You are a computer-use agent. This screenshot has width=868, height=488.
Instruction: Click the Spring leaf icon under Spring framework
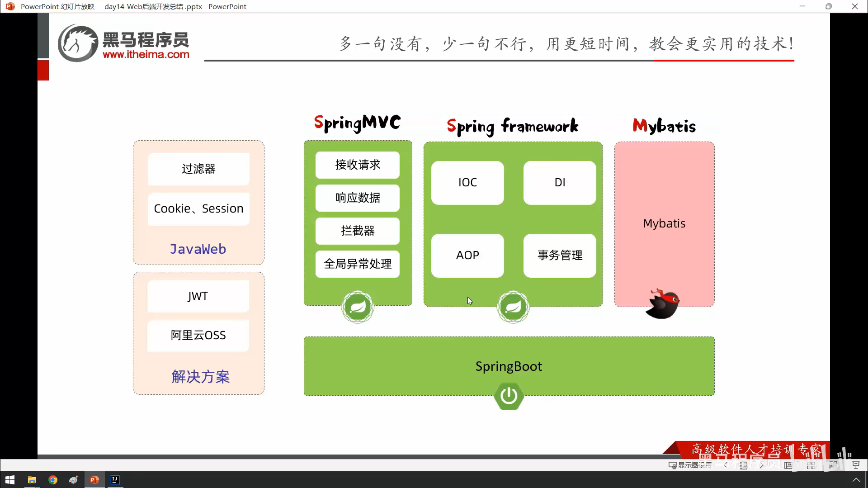coord(513,307)
